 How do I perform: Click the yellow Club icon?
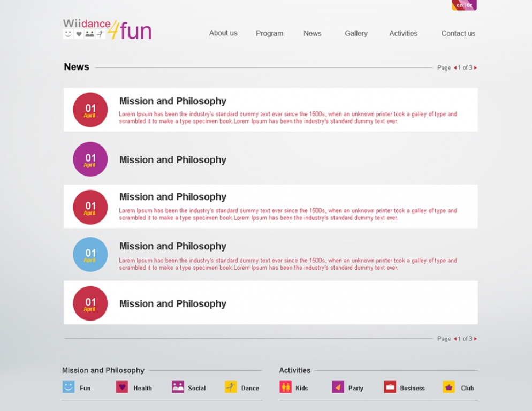[x=449, y=387]
